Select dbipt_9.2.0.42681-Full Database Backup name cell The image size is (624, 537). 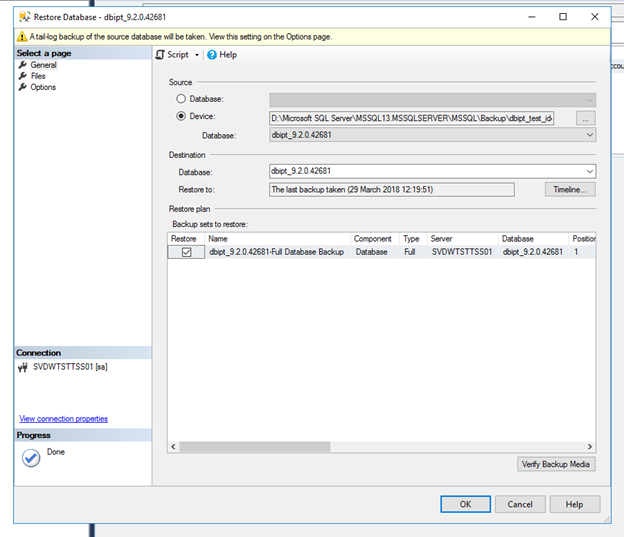pos(277,252)
